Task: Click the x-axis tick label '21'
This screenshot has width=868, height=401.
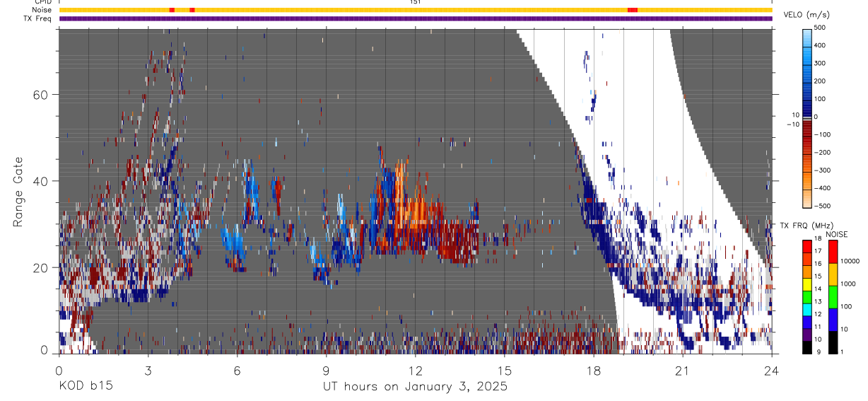Action: (x=683, y=370)
